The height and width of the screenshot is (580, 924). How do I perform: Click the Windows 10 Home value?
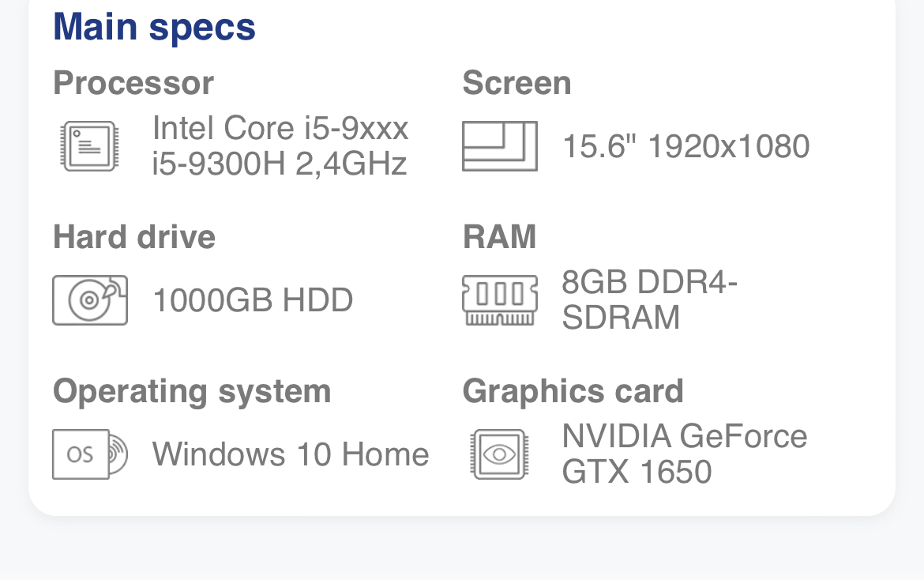[291, 454]
